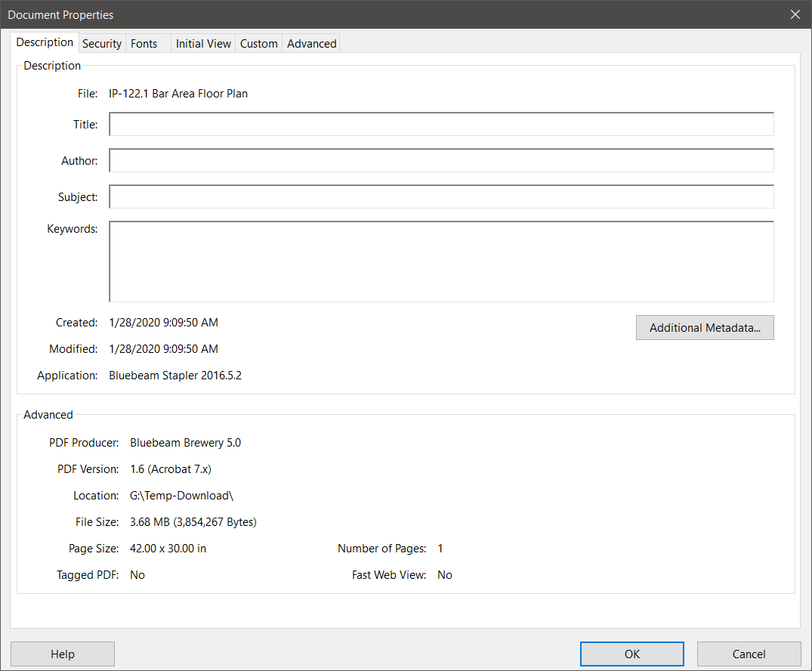The width and height of the screenshot is (812, 671).
Task: Click the Cancel button
Action: tap(748, 654)
